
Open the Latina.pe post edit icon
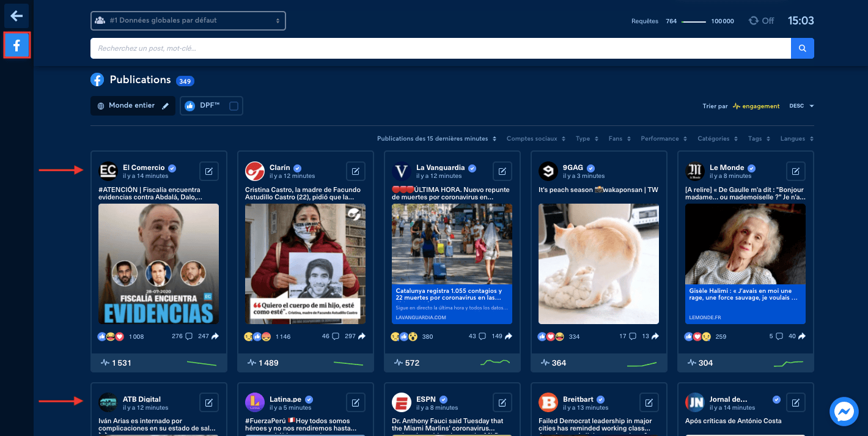click(356, 402)
